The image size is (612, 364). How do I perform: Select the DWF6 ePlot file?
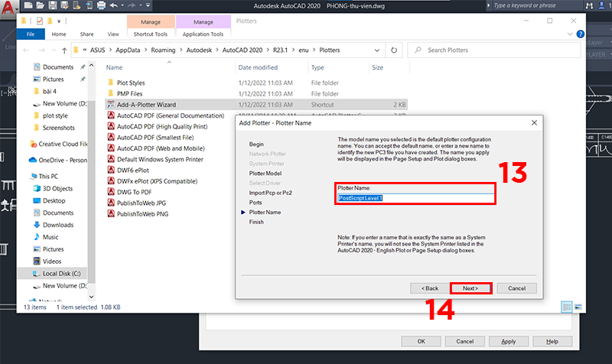133,170
